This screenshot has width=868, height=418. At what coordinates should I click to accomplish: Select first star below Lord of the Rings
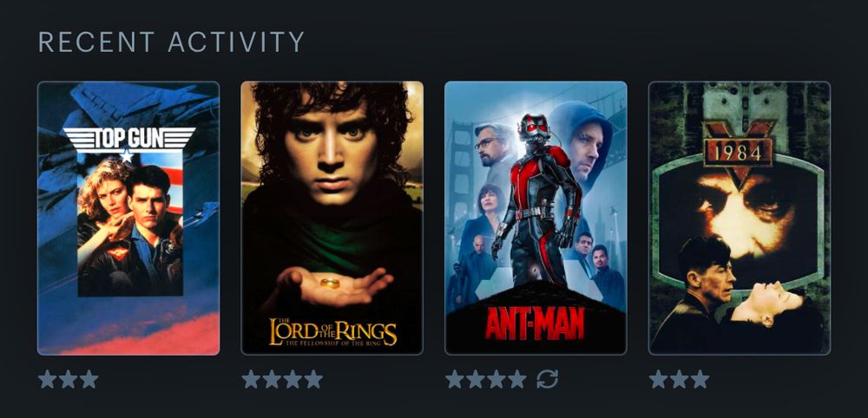pyautogui.click(x=252, y=379)
